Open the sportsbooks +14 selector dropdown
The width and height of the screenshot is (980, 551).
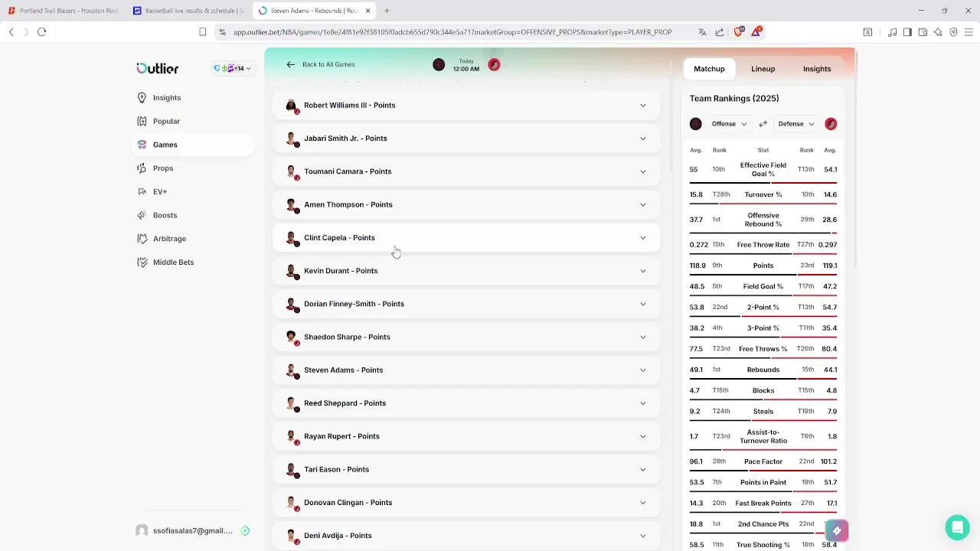tap(232, 69)
